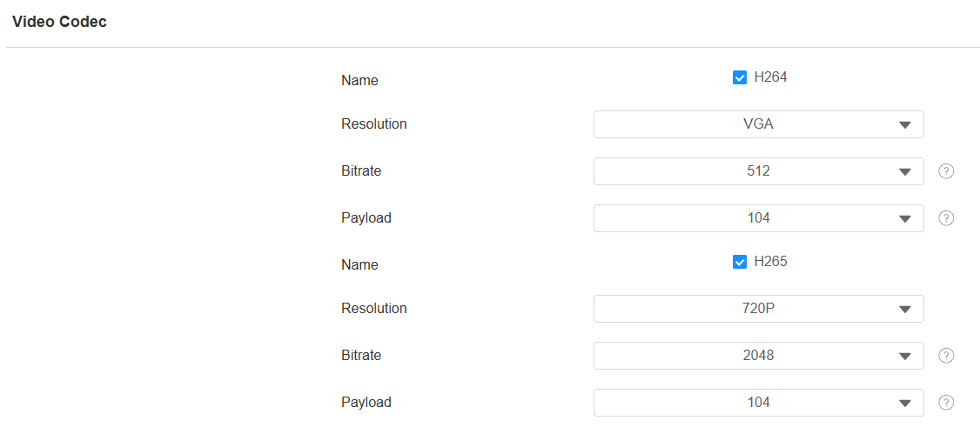Disable the H265 codec checkbox

point(740,263)
